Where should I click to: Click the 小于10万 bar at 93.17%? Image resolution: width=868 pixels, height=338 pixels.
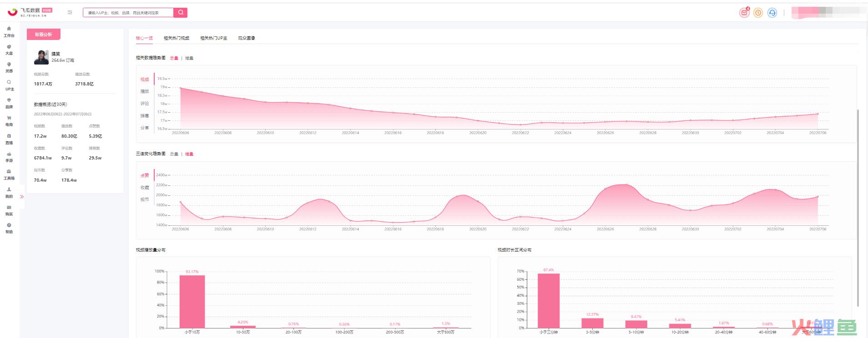click(192, 301)
